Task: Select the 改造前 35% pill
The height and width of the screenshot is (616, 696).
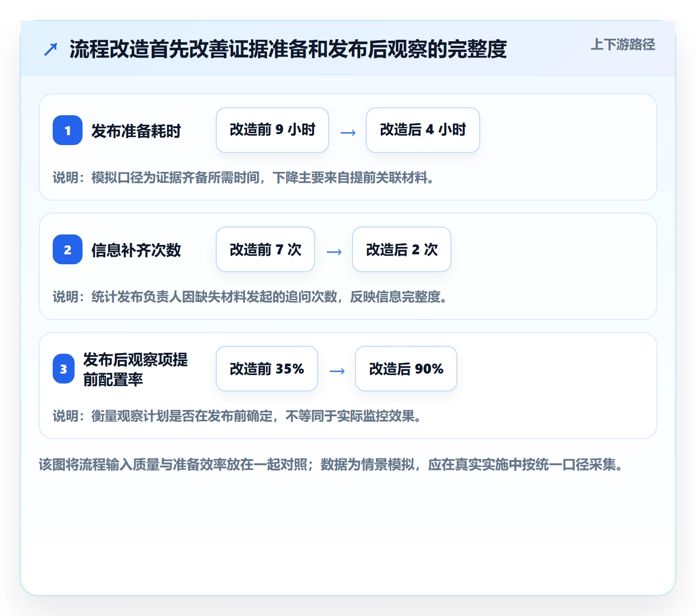Action: coord(267,369)
